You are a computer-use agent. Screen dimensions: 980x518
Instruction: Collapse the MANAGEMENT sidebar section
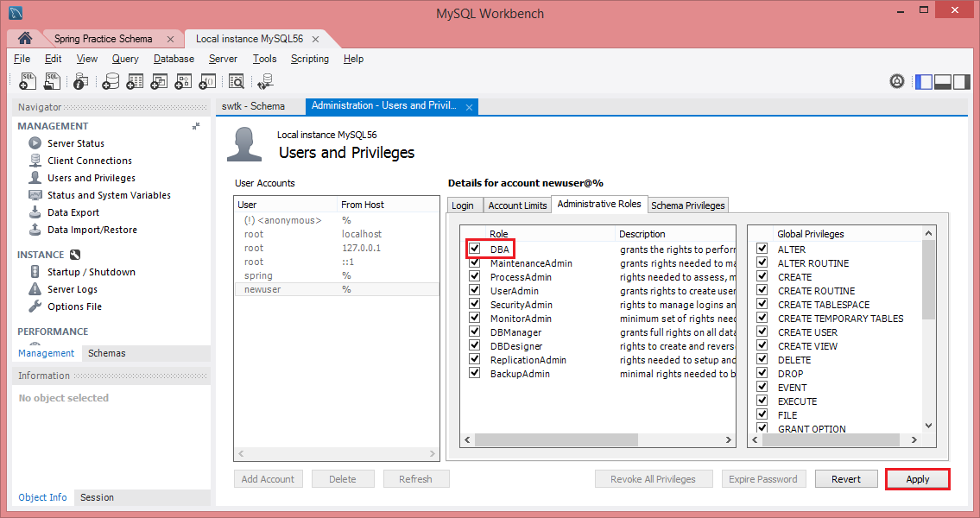pos(195,125)
